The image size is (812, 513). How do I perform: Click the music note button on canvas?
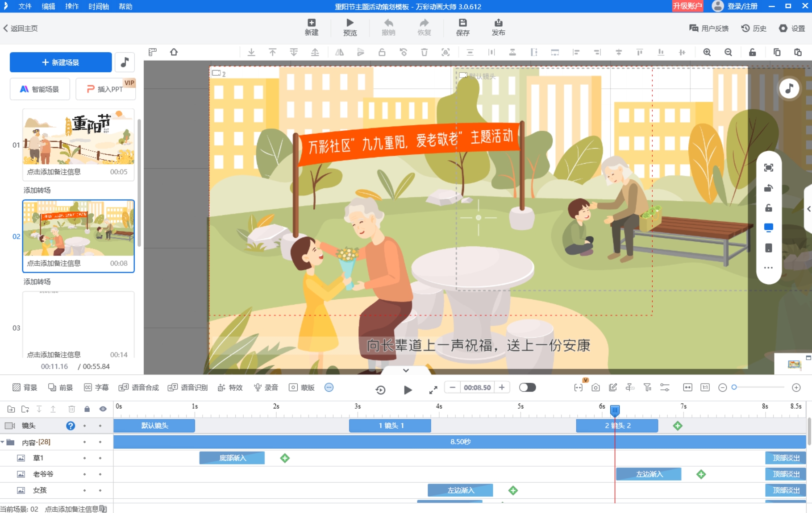(x=789, y=88)
